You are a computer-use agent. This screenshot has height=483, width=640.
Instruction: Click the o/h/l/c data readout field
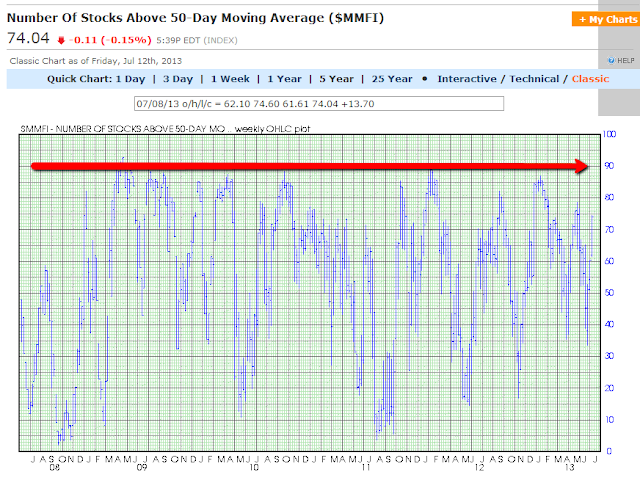[319, 104]
